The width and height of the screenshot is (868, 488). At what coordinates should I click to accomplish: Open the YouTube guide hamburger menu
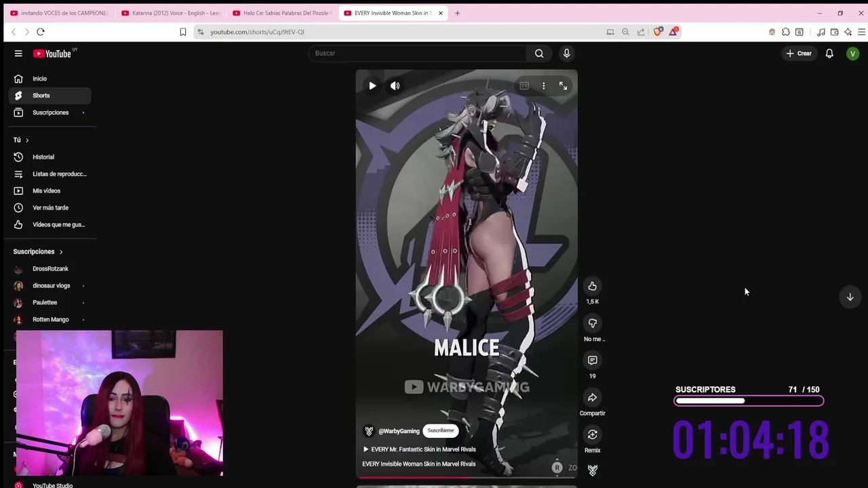tap(18, 54)
